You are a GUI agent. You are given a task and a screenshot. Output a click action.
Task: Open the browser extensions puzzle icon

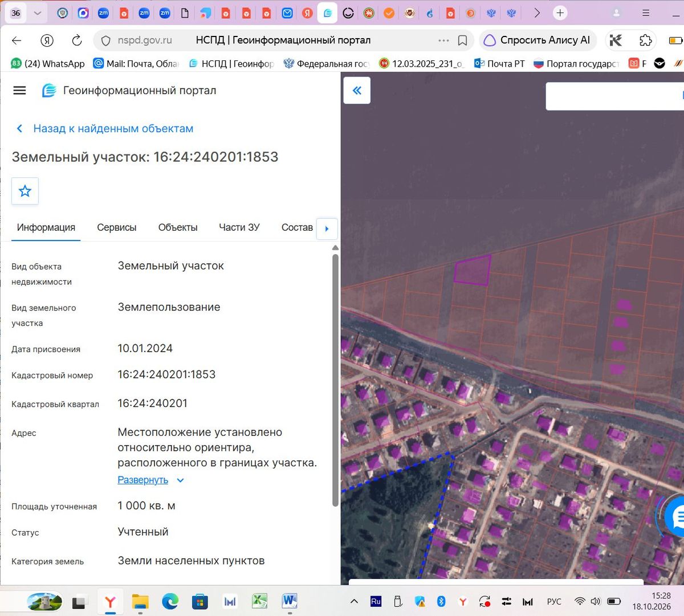[645, 40]
